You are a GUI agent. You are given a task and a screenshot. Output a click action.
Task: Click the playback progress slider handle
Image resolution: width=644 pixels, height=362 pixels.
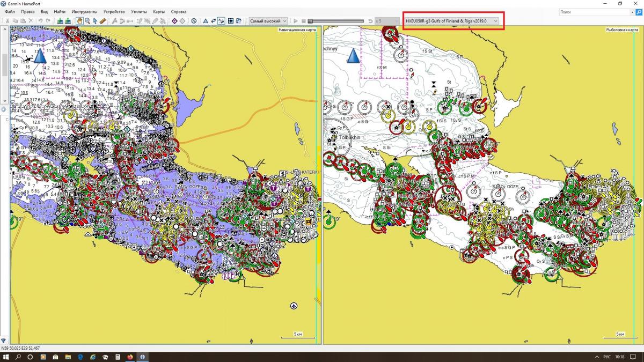click(310, 21)
